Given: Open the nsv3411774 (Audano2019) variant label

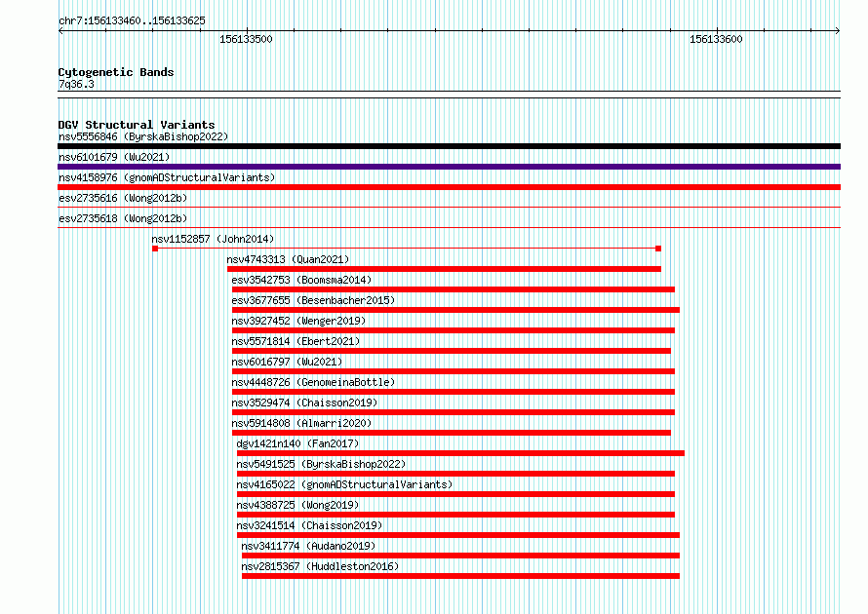Looking at the screenshot, I should (x=308, y=546).
